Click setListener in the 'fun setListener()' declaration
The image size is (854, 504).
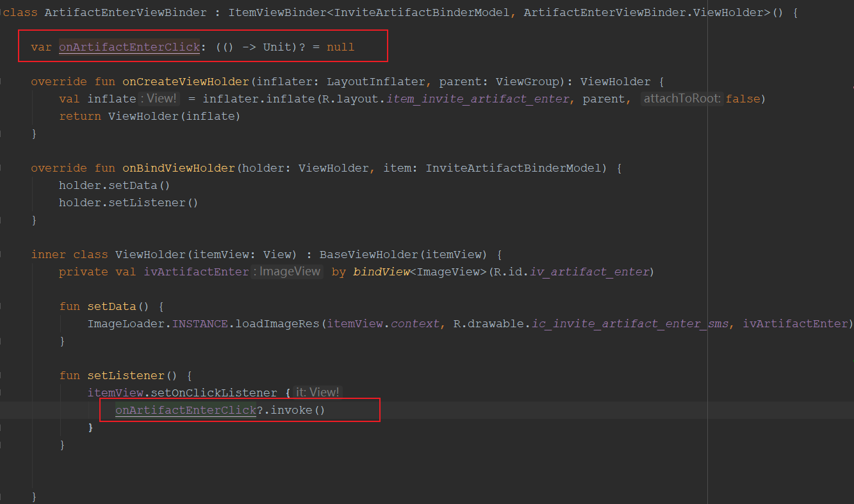(126, 375)
